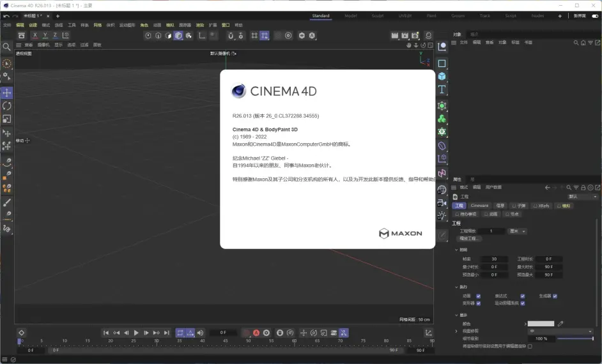
Task: Collapse the 显示 section in attributes
Action: coord(456,315)
